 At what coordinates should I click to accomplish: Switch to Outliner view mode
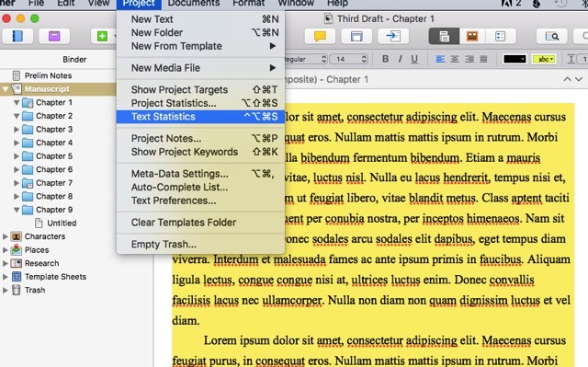[501, 36]
